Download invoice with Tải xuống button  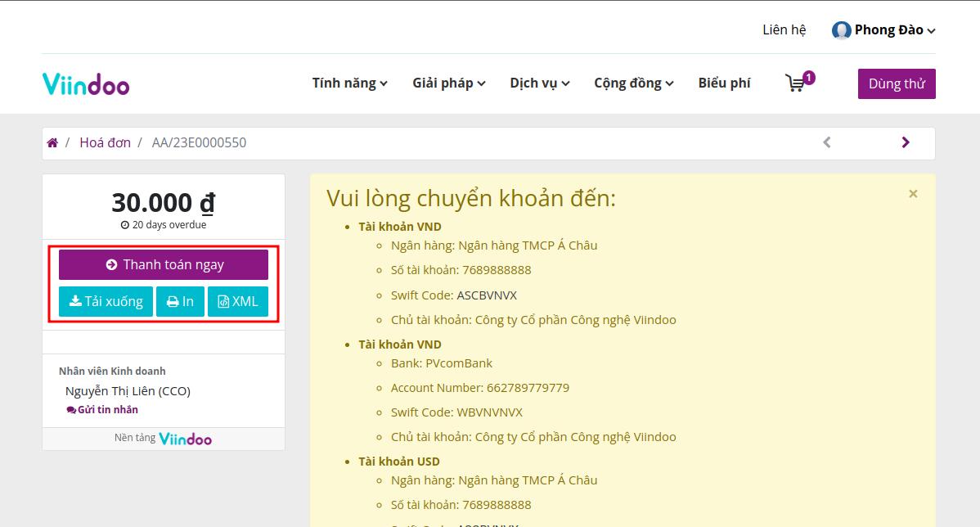tap(106, 301)
